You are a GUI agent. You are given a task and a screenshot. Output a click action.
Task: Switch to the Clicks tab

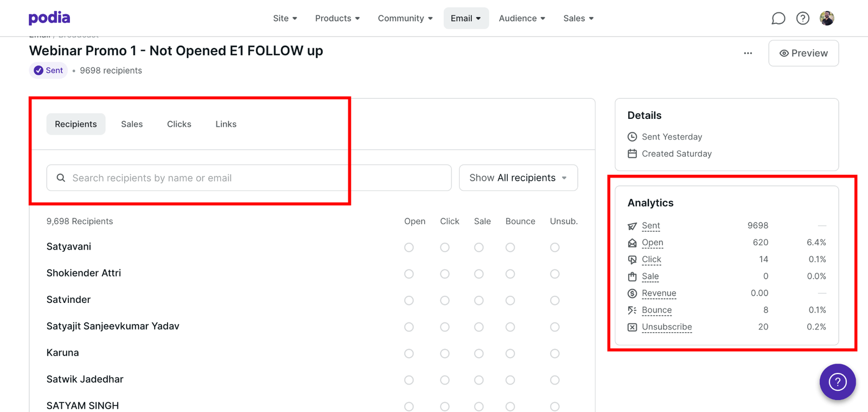(179, 124)
